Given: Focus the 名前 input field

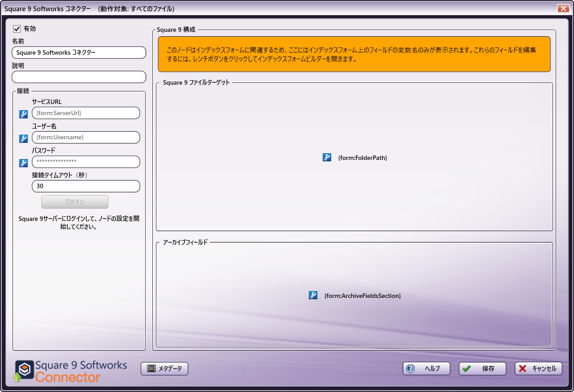Looking at the screenshot, I should pos(79,52).
